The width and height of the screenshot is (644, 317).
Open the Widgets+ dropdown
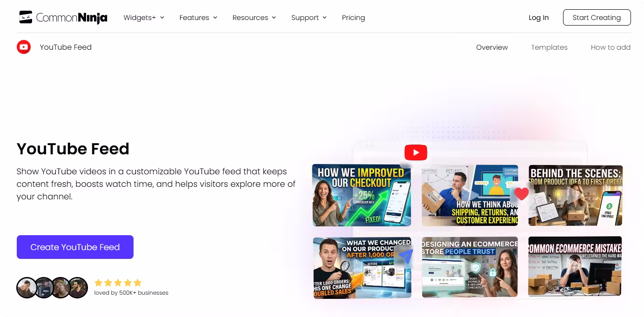pos(143,17)
